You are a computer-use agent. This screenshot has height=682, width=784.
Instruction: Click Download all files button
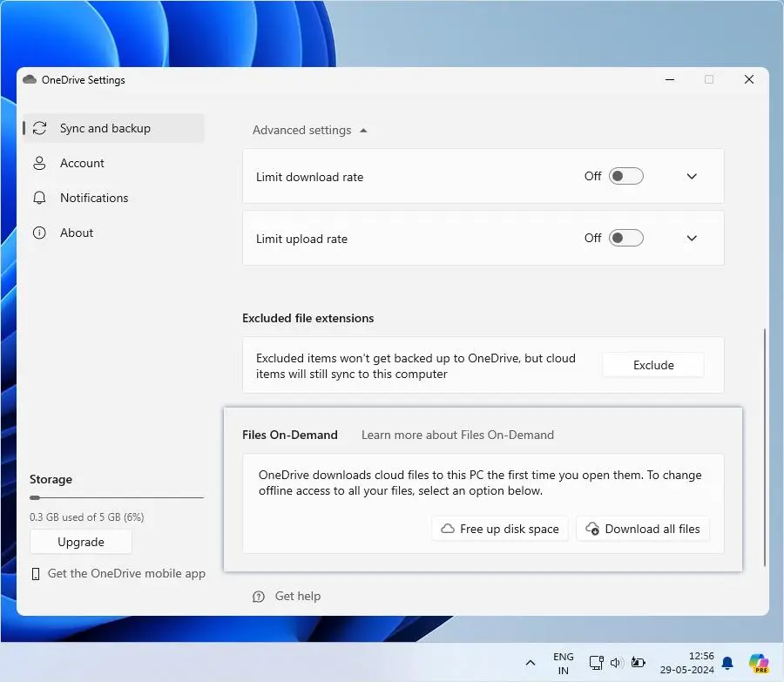coord(643,529)
